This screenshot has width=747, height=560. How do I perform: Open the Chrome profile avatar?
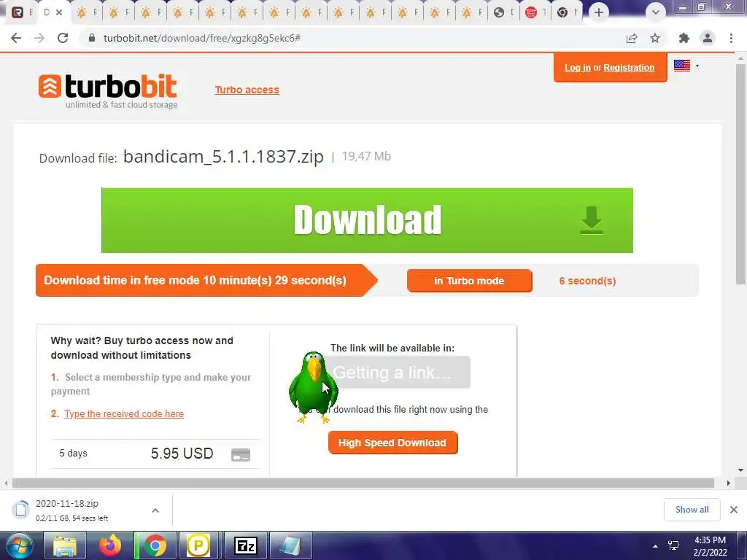(x=708, y=38)
